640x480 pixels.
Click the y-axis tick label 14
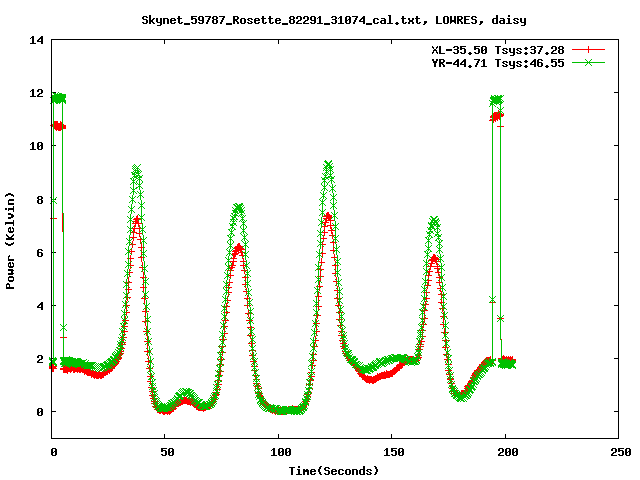click(x=36, y=40)
